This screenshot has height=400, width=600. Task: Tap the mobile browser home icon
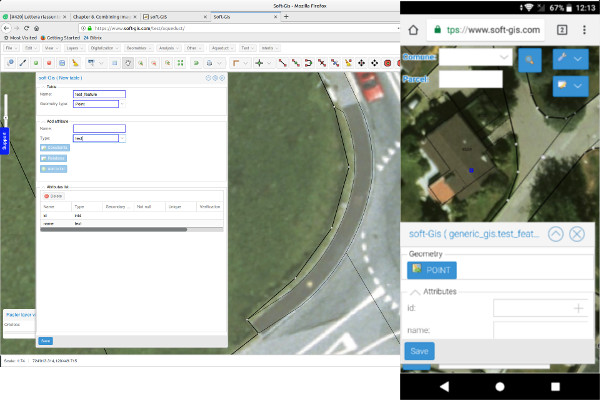coord(413,30)
